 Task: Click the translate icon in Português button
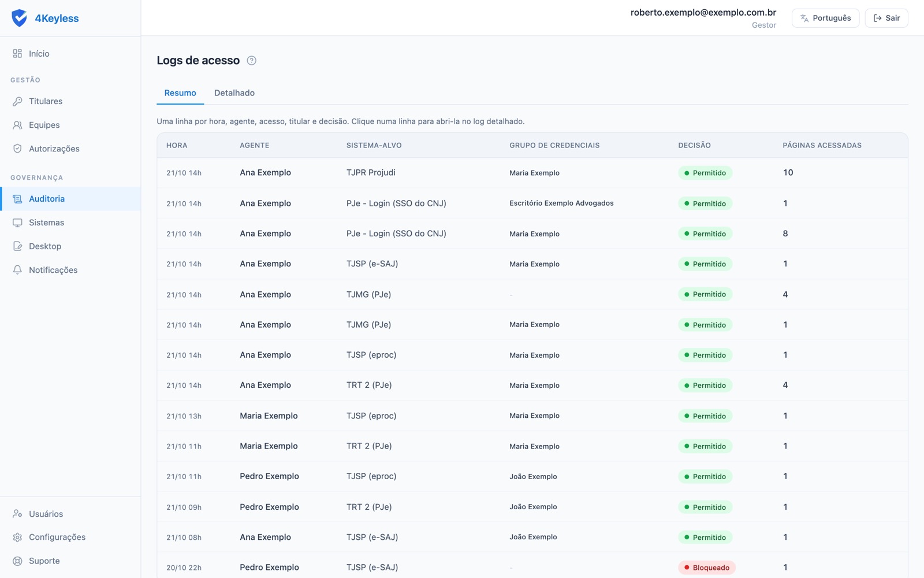pyautogui.click(x=804, y=18)
